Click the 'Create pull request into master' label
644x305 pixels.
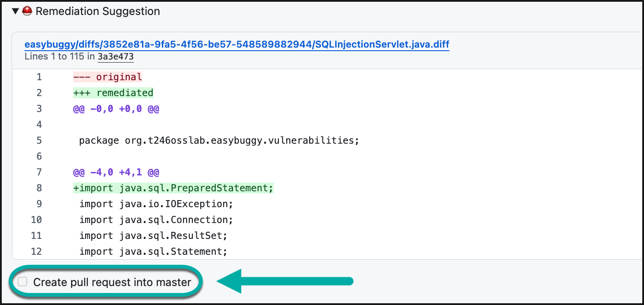pyautogui.click(x=112, y=282)
